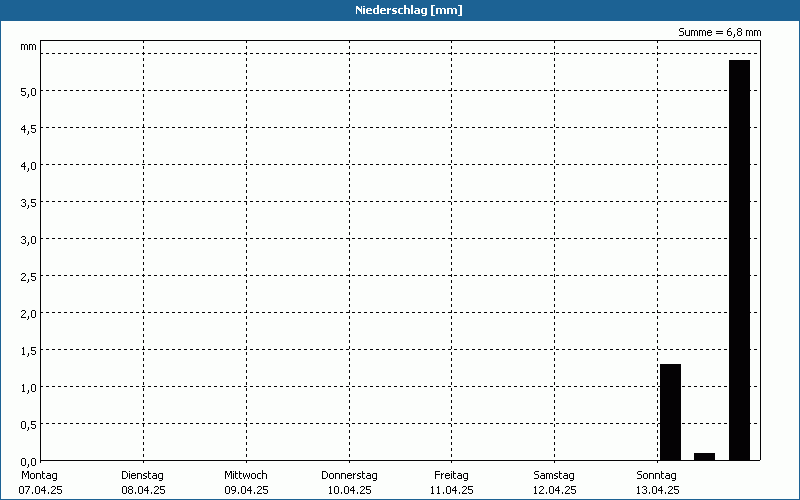Click the Donnerstag 10.04.25 axis label
The image size is (800, 500).
coord(349,483)
